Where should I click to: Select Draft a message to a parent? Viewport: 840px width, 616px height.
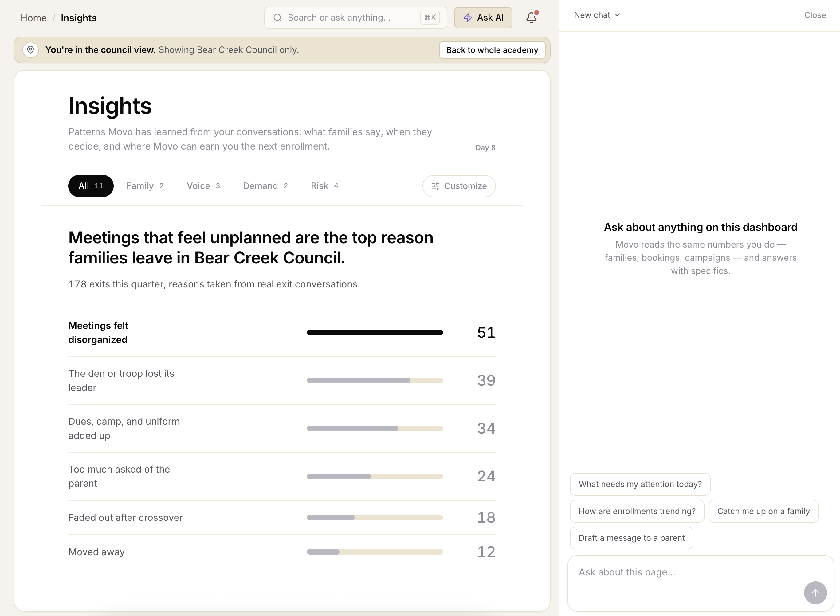pyautogui.click(x=631, y=538)
